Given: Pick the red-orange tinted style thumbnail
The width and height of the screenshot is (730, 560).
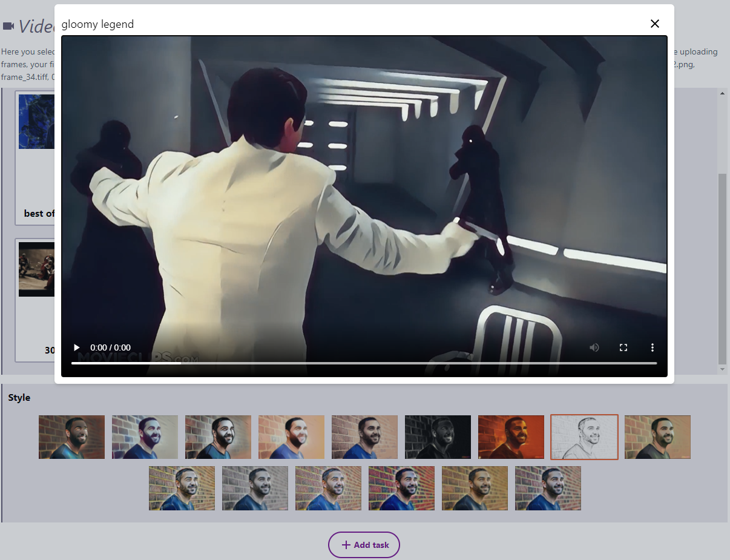Looking at the screenshot, I should tap(511, 437).
